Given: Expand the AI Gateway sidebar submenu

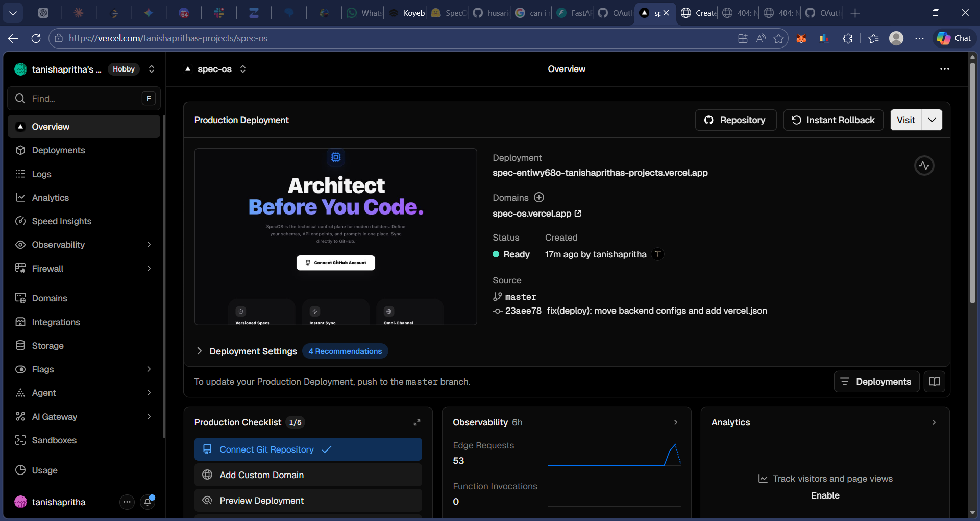Looking at the screenshot, I should point(149,416).
